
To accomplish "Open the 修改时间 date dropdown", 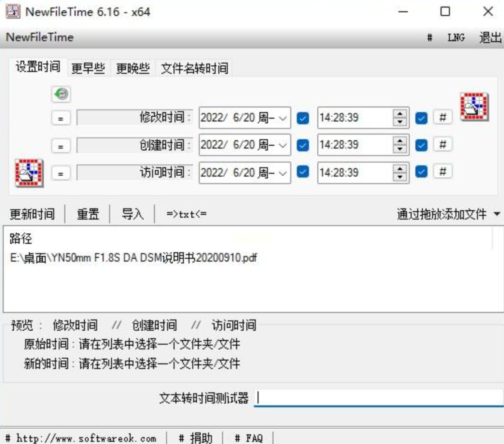I will click(283, 118).
